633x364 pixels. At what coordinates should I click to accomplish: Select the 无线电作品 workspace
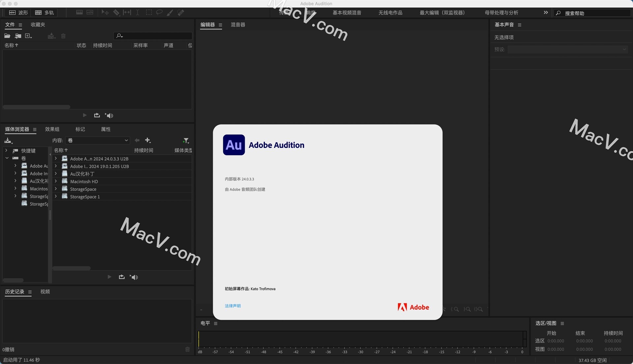[x=390, y=13]
